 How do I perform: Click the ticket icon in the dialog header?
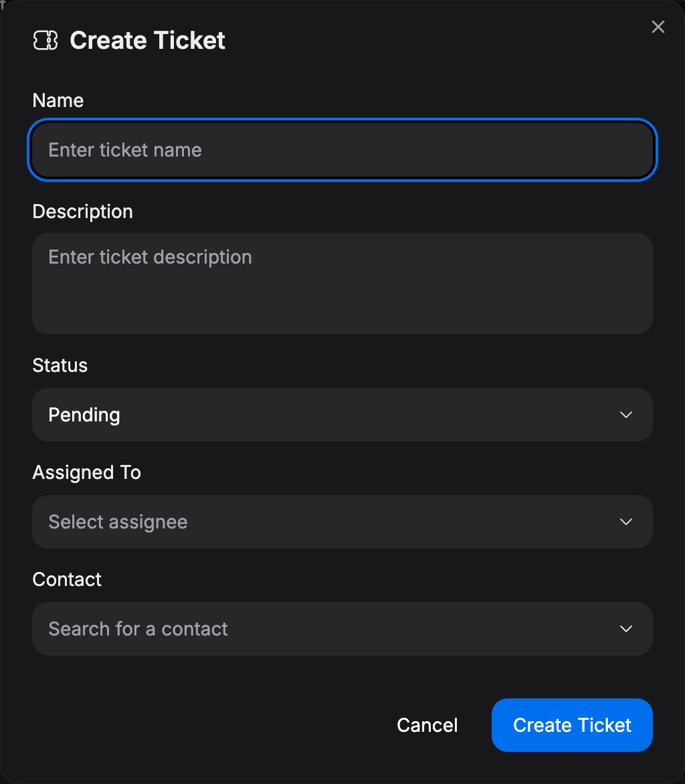click(x=45, y=40)
